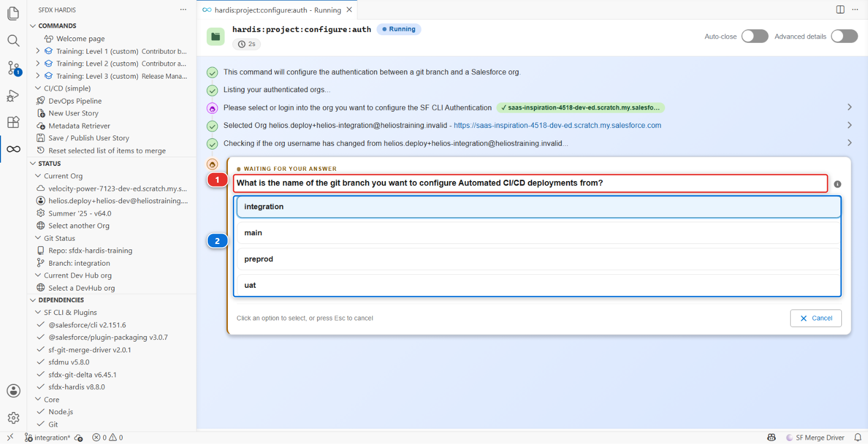
Task: Expand the Checking org username log chevron
Action: pos(850,143)
